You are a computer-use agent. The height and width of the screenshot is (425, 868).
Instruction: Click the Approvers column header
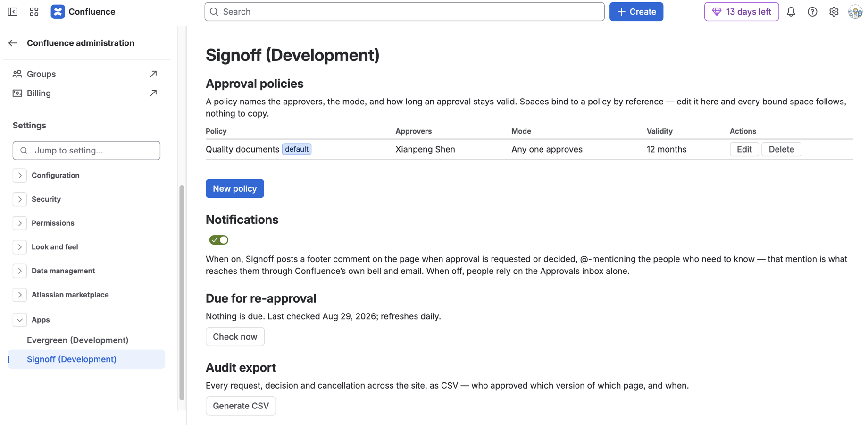pos(413,131)
